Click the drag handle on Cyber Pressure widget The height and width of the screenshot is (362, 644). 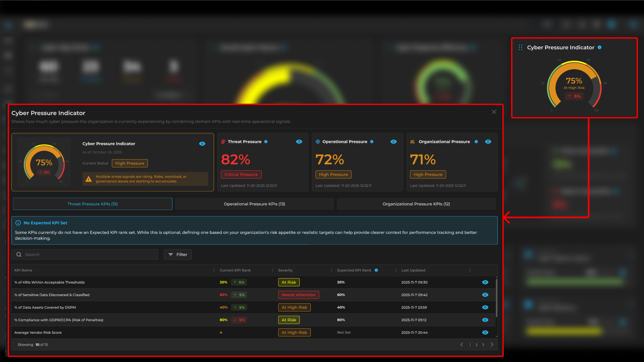[x=520, y=47]
